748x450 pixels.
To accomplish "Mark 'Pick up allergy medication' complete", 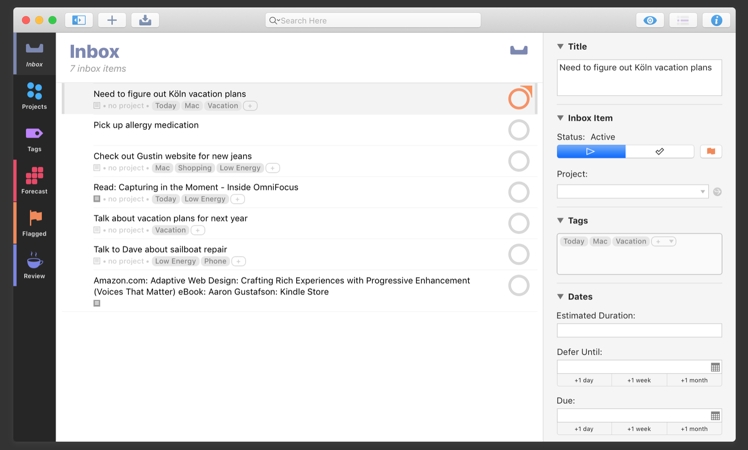I will click(x=518, y=130).
